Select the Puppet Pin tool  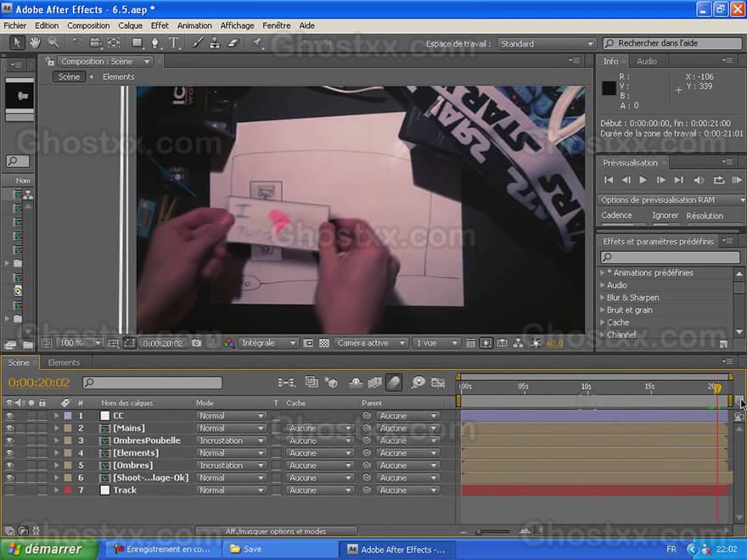258,43
